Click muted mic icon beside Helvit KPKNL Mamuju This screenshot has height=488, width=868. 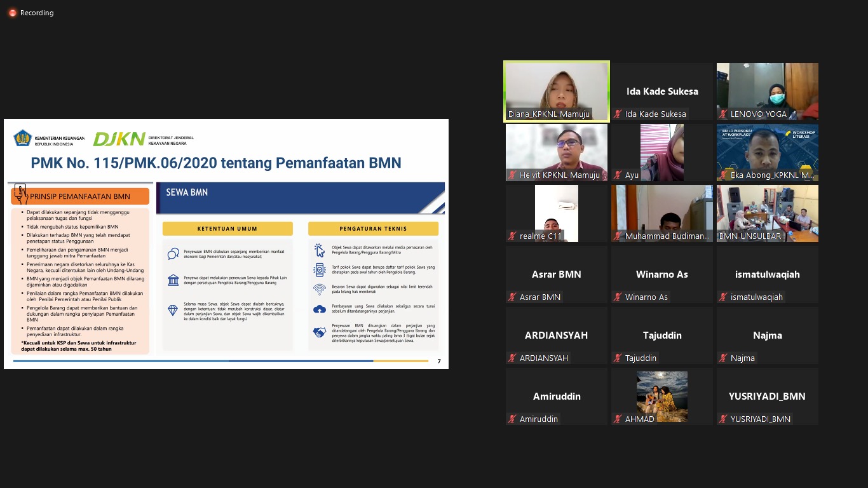(x=512, y=175)
